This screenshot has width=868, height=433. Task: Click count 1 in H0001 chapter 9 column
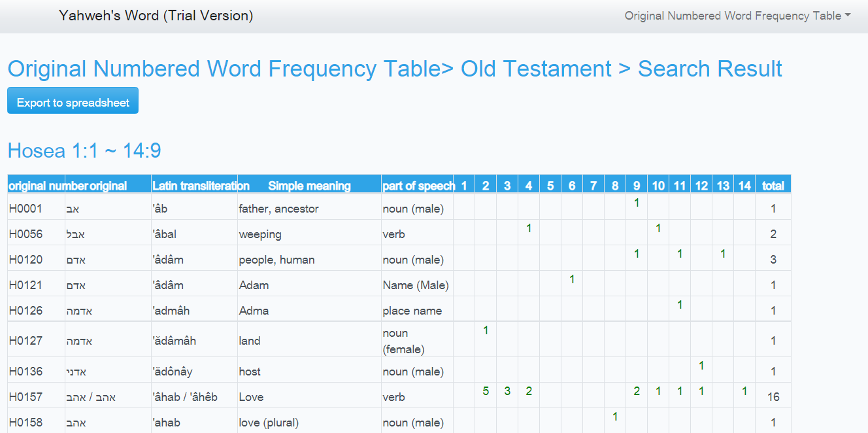tap(637, 203)
